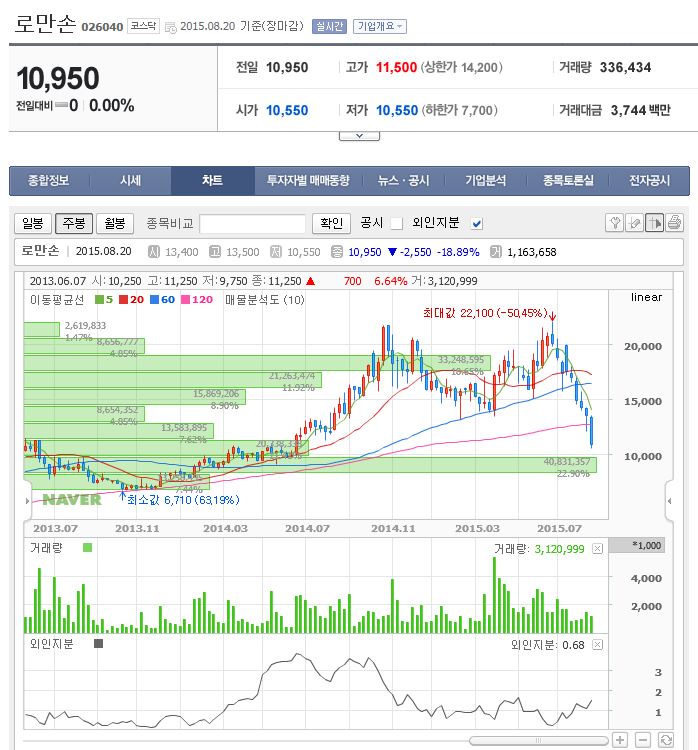Screen dimensions: 698x750
Task: Click the 저가 low price icon
Action: 276,252
